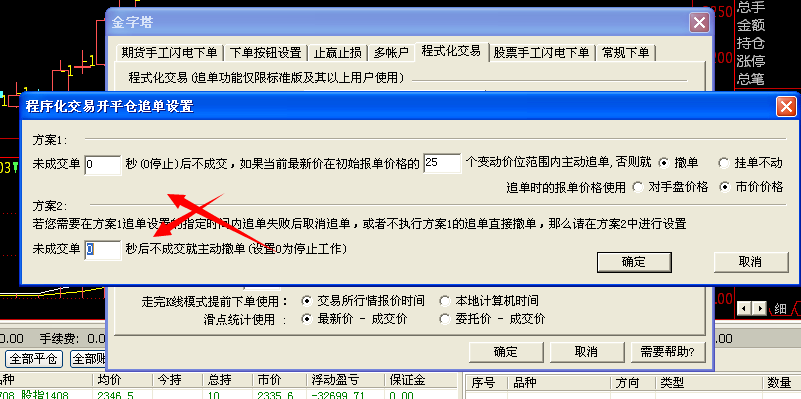
Task: Switch to 多帐户 tab
Action: click(391, 53)
